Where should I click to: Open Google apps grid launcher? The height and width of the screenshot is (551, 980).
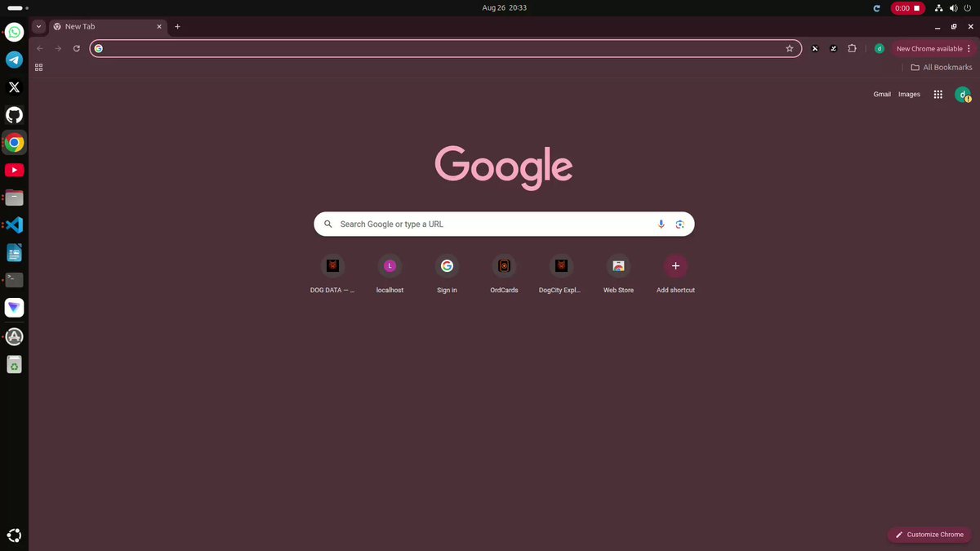coord(938,95)
